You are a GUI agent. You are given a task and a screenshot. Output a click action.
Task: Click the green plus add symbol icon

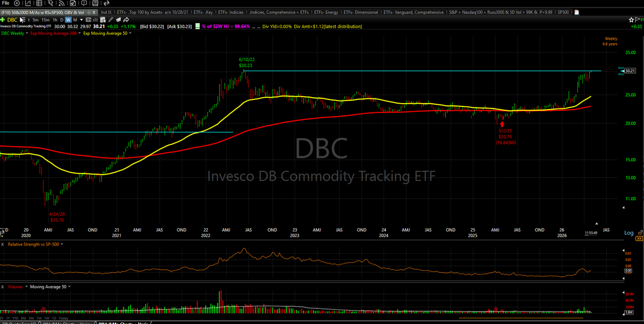(3, 20)
